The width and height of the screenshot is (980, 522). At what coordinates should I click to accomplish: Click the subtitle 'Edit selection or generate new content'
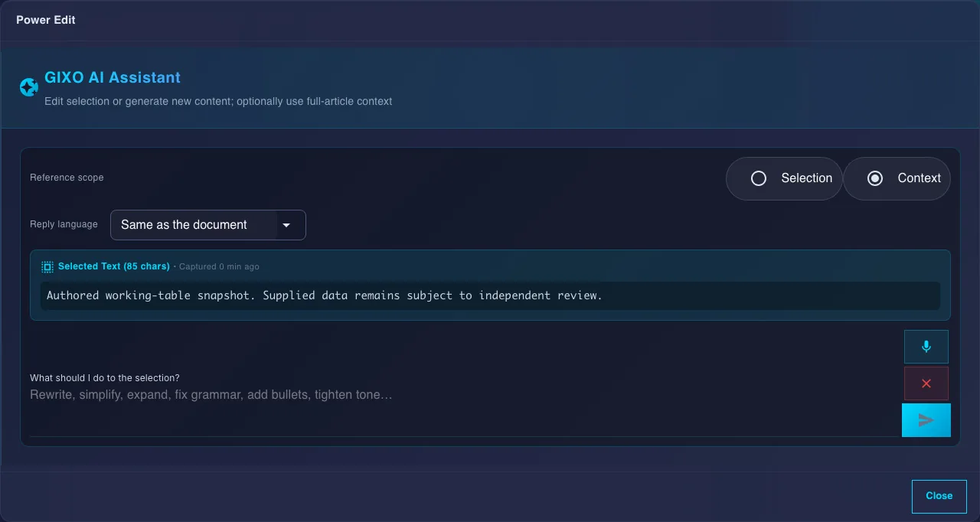tap(139, 101)
